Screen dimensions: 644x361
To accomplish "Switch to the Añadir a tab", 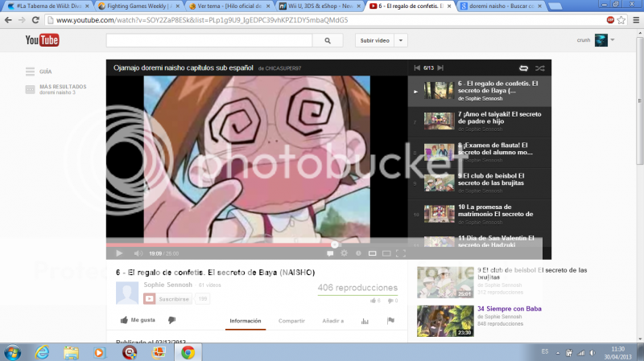I will (333, 321).
